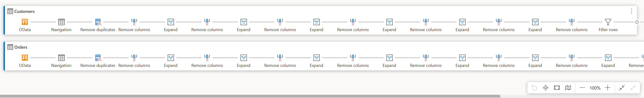Toggle the mini-map view
Viewport: 644px width, 98px height.
click(568, 88)
